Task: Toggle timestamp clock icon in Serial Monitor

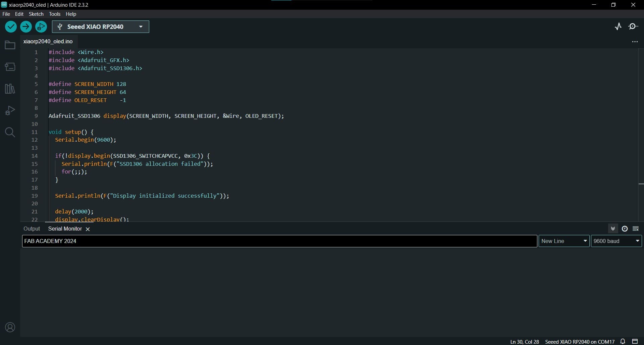Action: [625, 229]
